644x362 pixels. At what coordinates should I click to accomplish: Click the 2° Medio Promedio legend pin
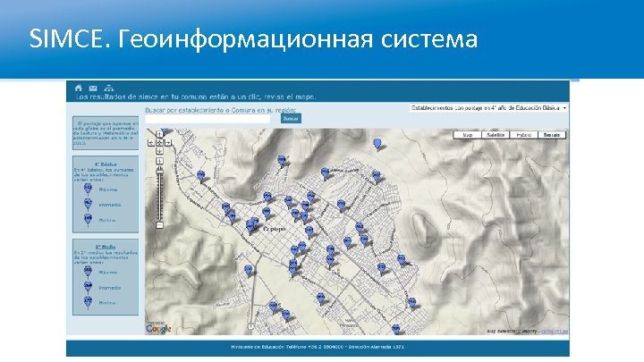[88, 287]
